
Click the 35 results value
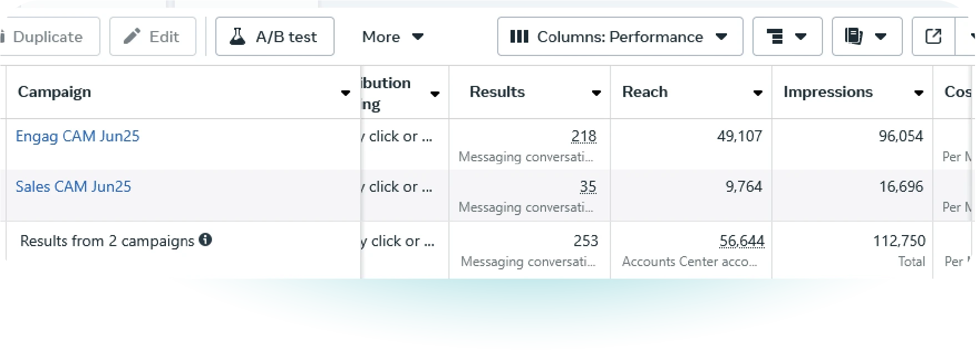588,187
